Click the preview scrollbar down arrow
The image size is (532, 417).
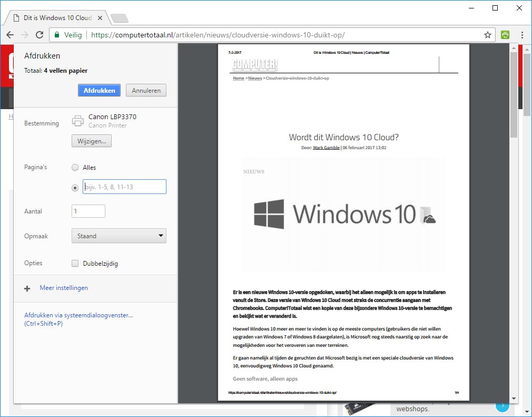pos(514,399)
